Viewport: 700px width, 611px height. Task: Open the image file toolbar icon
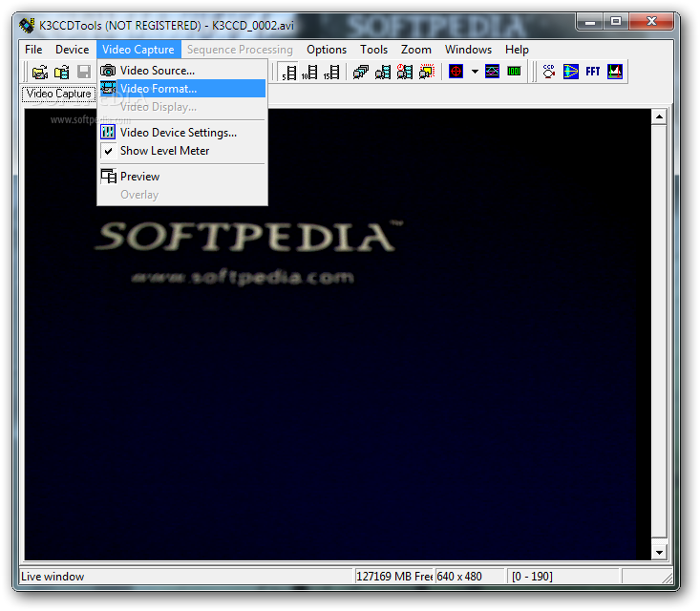click(x=40, y=72)
